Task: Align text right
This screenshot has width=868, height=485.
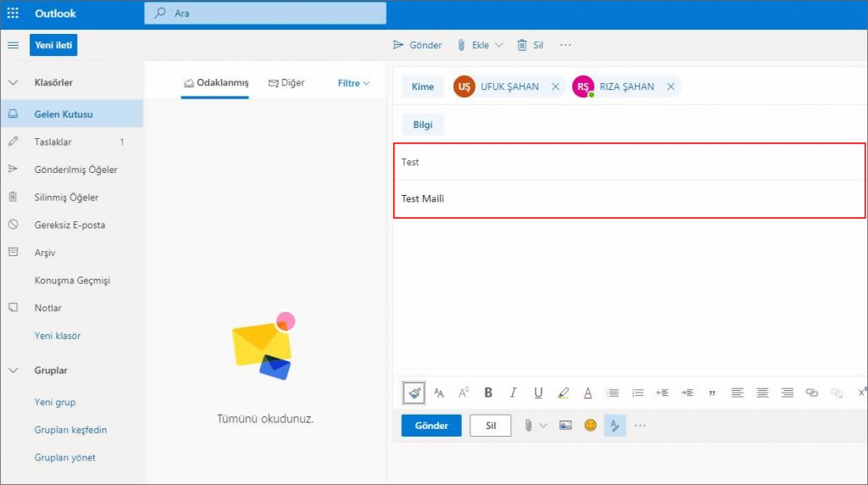Action: pos(787,393)
